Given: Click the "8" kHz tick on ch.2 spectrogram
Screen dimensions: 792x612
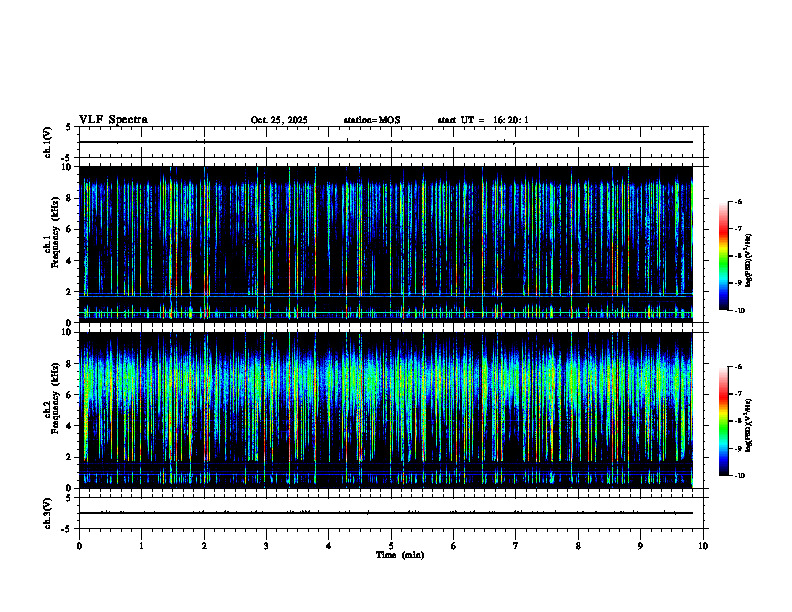Looking at the screenshot, I should 70,364.
